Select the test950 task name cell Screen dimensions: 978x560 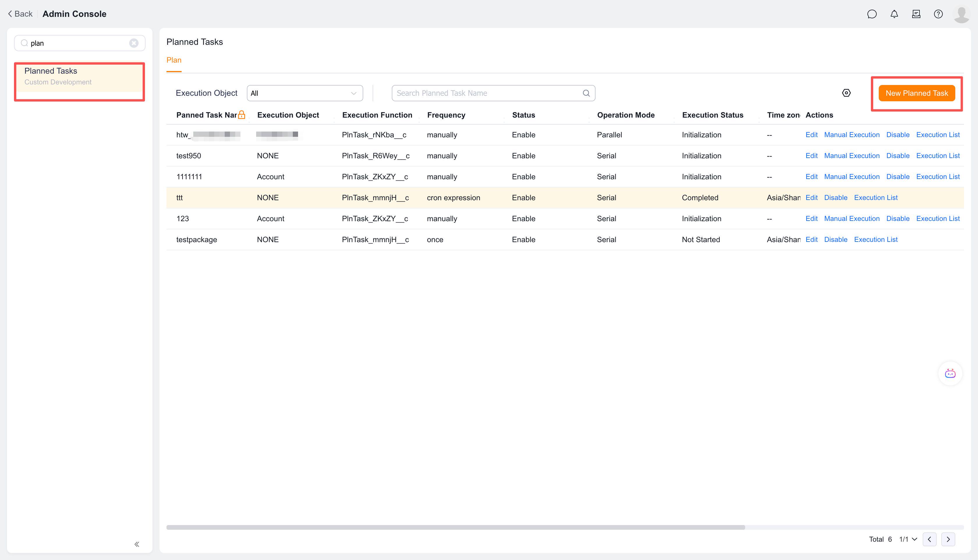pos(188,156)
